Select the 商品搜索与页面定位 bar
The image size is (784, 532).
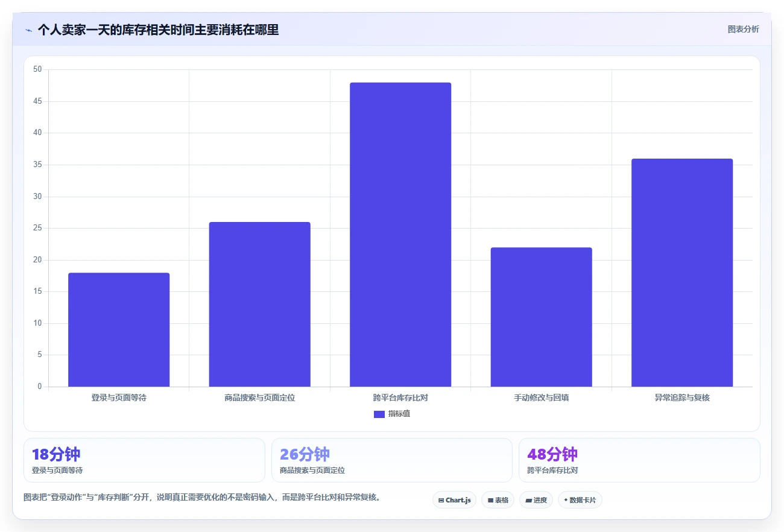(260, 305)
